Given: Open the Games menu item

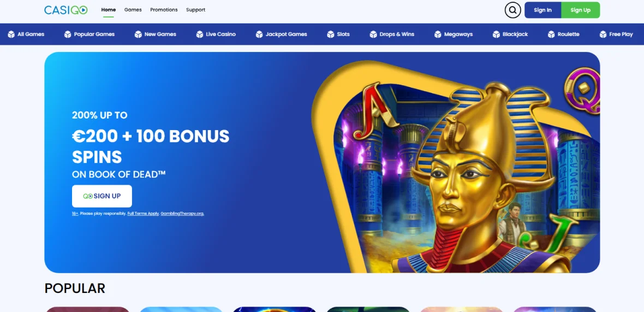Looking at the screenshot, I should pos(133,10).
